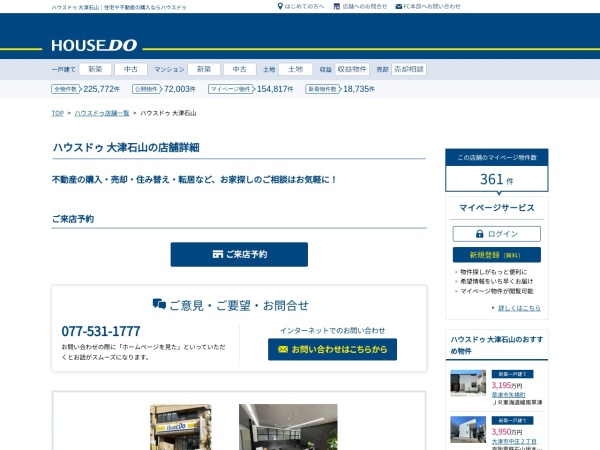Click the 3,195万円 property thumbnail
Image resolution: width=600 pixels, height=450 pixels.
468,383
